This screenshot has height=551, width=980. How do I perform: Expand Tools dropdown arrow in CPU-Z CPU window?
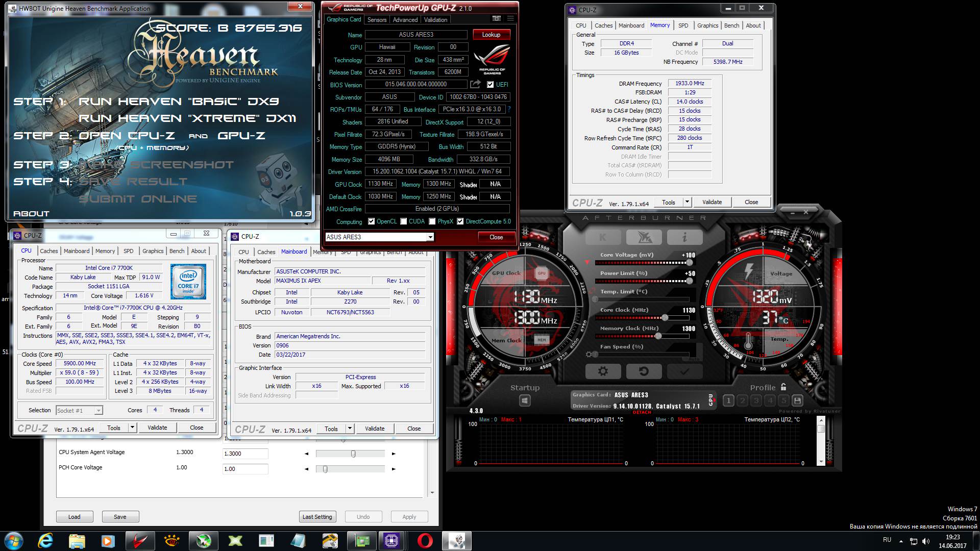[x=132, y=428]
